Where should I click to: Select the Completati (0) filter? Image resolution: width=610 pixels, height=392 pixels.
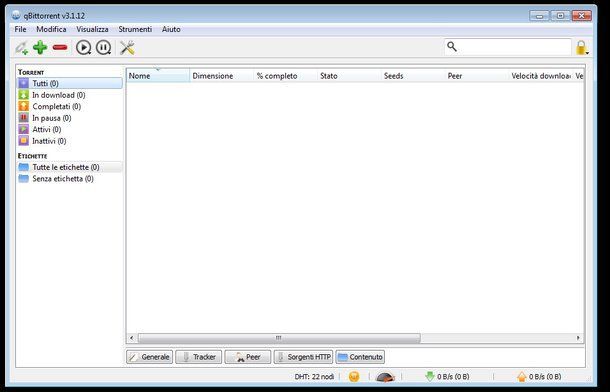pyautogui.click(x=70, y=106)
